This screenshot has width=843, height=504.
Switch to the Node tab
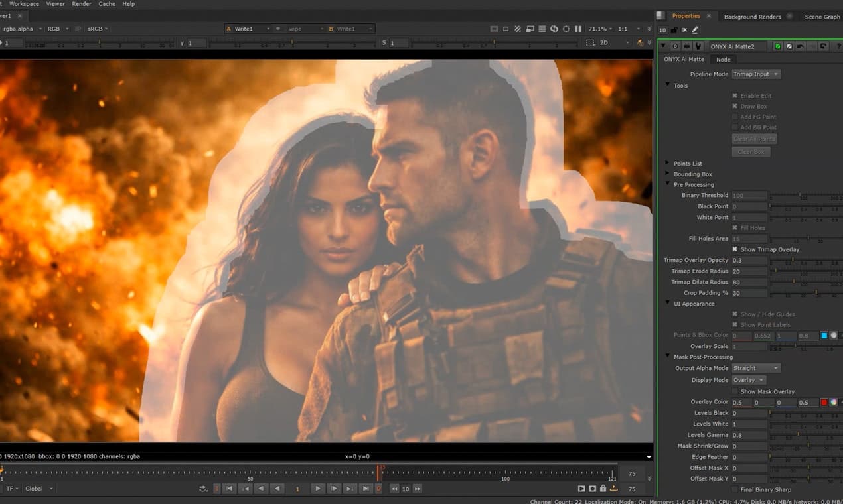click(723, 59)
